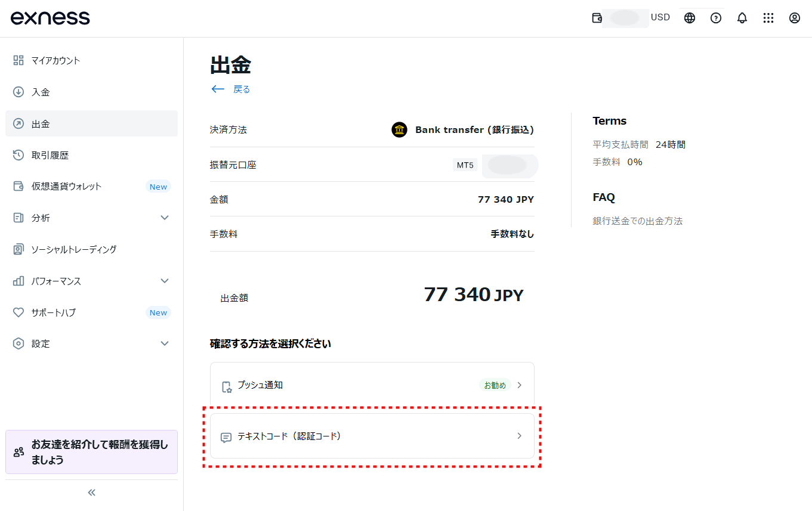
Task: Open the apps grid icon
Action: click(768, 18)
